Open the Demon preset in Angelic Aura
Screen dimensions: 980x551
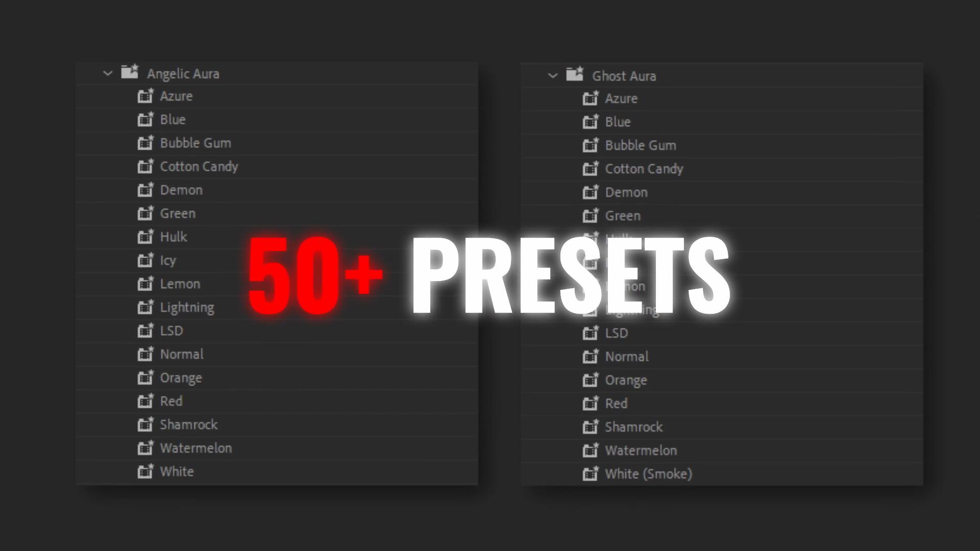[x=180, y=190]
